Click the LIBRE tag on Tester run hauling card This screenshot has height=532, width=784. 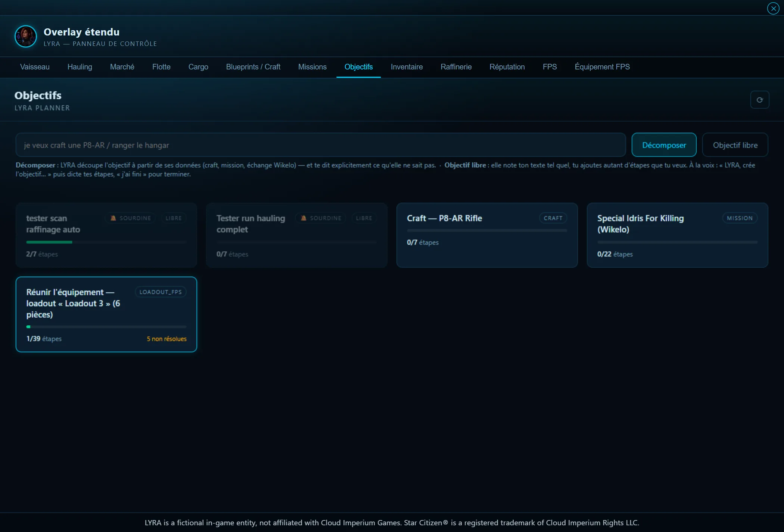tap(364, 218)
